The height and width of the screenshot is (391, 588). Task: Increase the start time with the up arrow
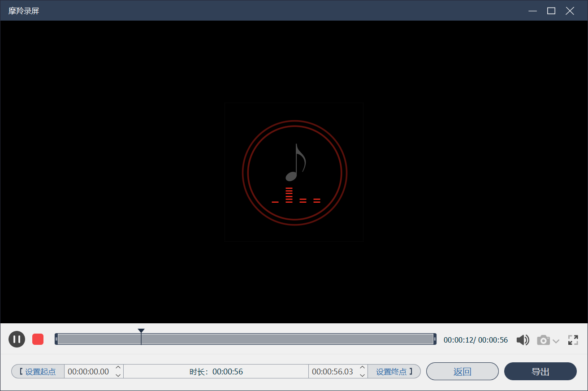pyautogui.click(x=118, y=368)
